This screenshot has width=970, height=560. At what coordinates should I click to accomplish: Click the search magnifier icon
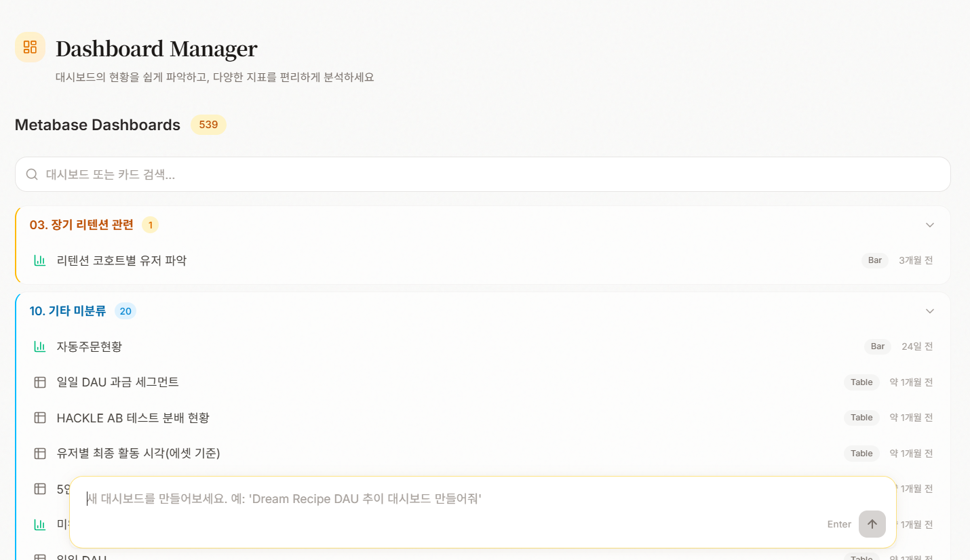coord(32,174)
